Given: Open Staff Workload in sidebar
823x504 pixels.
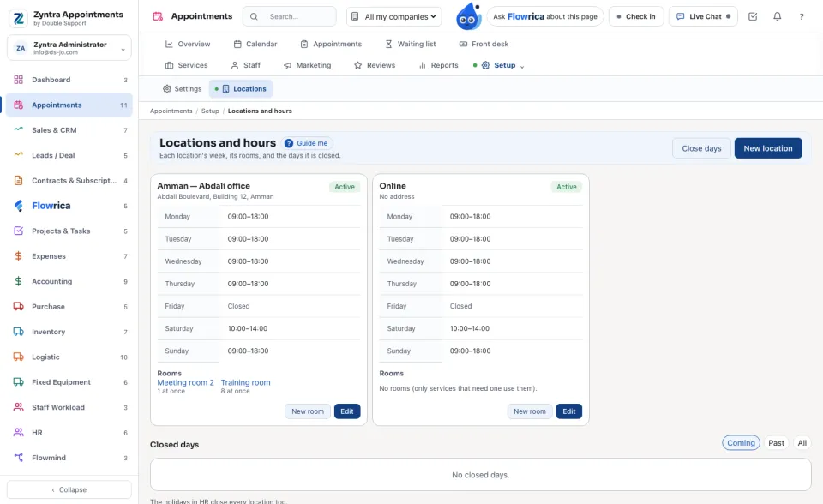Looking at the screenshot, I should 69,407.
